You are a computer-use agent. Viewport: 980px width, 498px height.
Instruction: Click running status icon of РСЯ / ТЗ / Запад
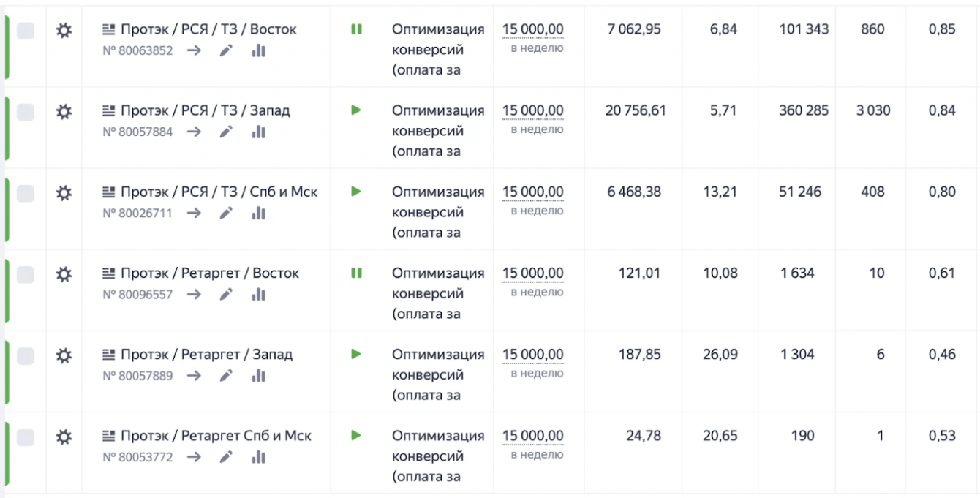click(356, 110)
